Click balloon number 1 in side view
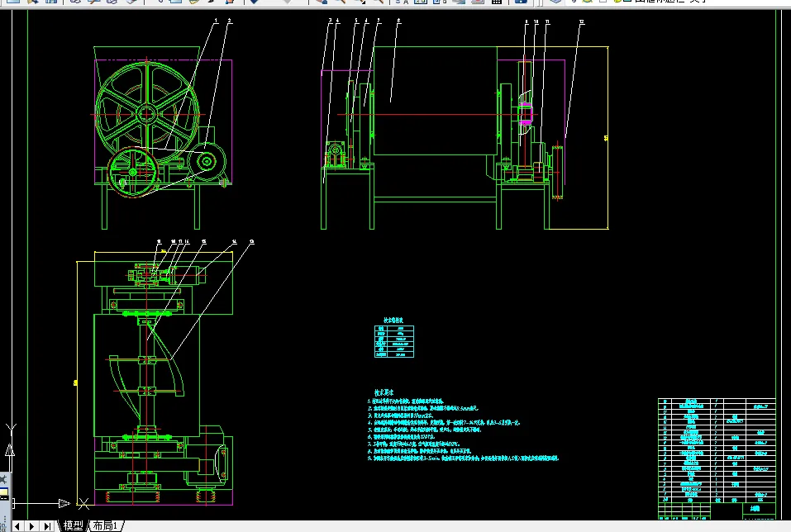The image size is (791, 532). pyautogui.click(x=217, y=21)
